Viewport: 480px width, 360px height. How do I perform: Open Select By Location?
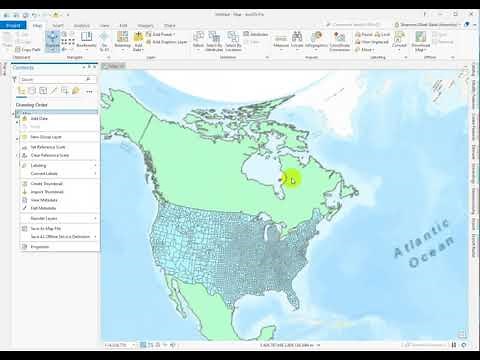[233, 41]
